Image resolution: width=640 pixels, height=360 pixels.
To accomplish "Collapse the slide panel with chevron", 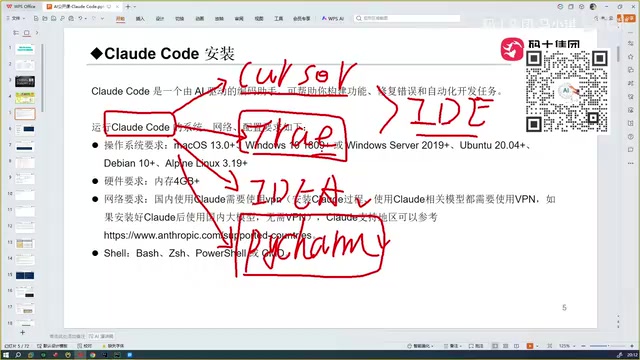I will tap(37, 33).
